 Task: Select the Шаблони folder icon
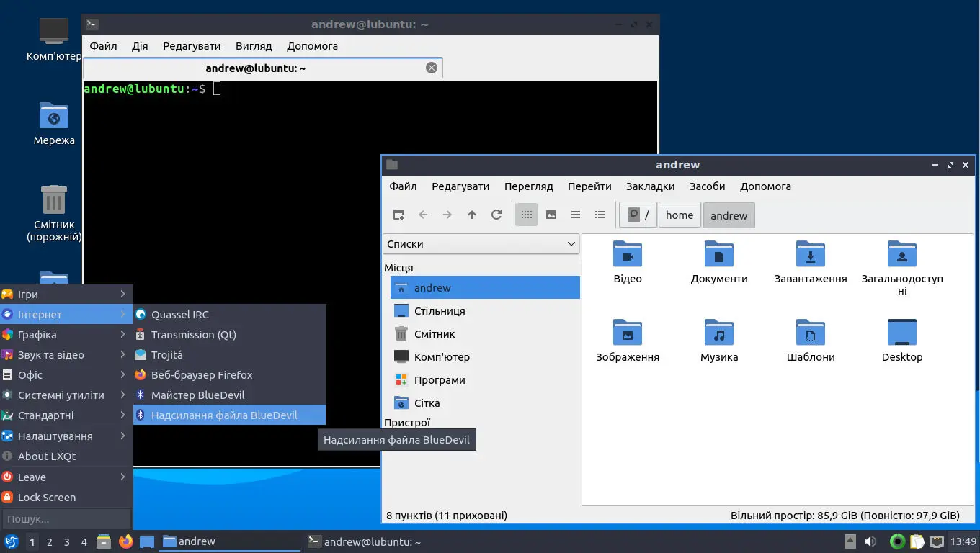tap(811, 333)
